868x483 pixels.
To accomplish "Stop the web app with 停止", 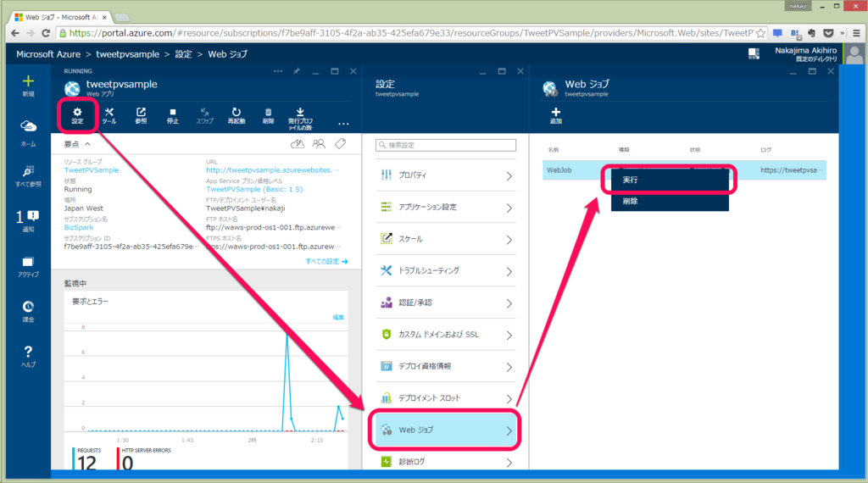I will pyautogui.click(x=173, y=115).
